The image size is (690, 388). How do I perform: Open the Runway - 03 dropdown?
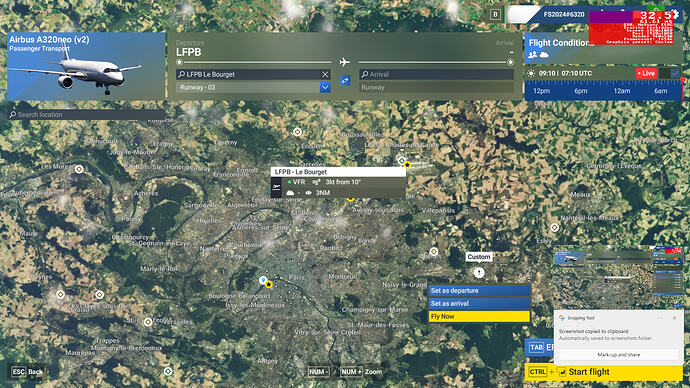coord(325,87)
